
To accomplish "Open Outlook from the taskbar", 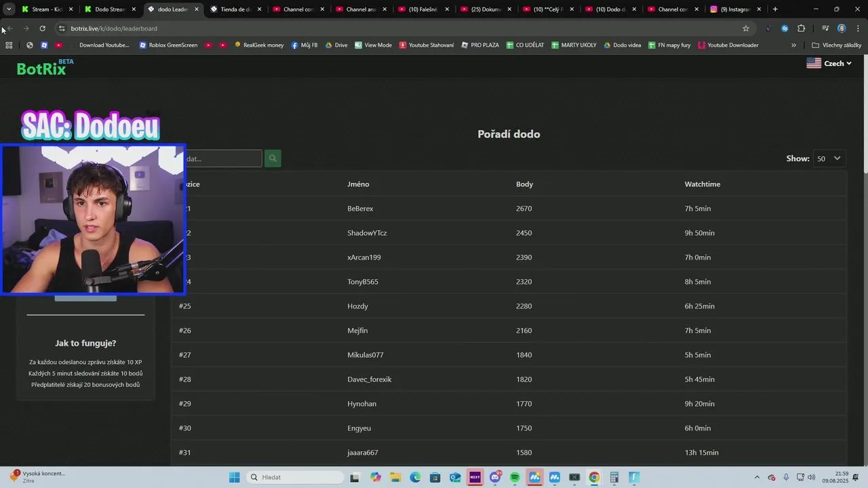I will pos(455,477).
